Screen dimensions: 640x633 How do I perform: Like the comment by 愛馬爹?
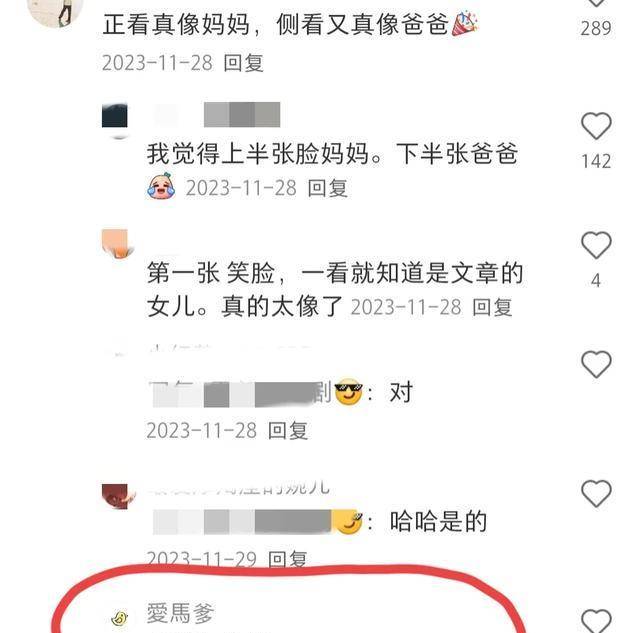596,620
